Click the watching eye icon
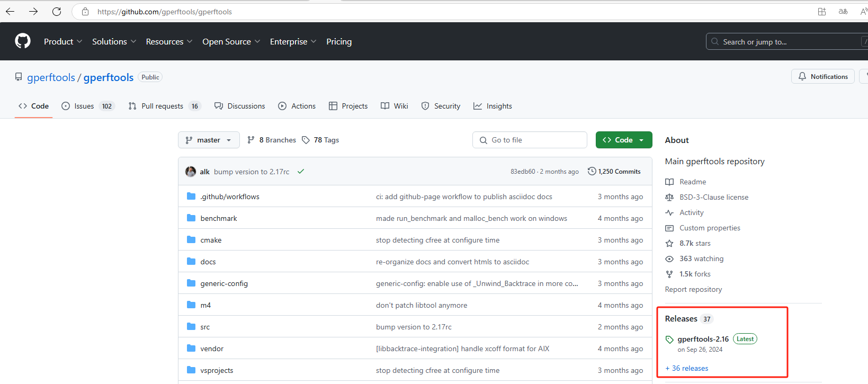This screenshot has height=384, width=868. 669,258
